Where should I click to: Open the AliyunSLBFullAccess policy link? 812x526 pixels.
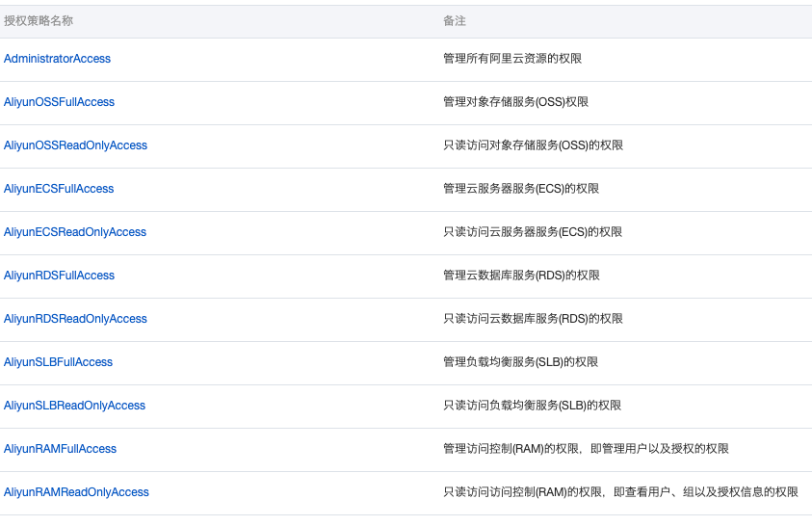[58, 362]
